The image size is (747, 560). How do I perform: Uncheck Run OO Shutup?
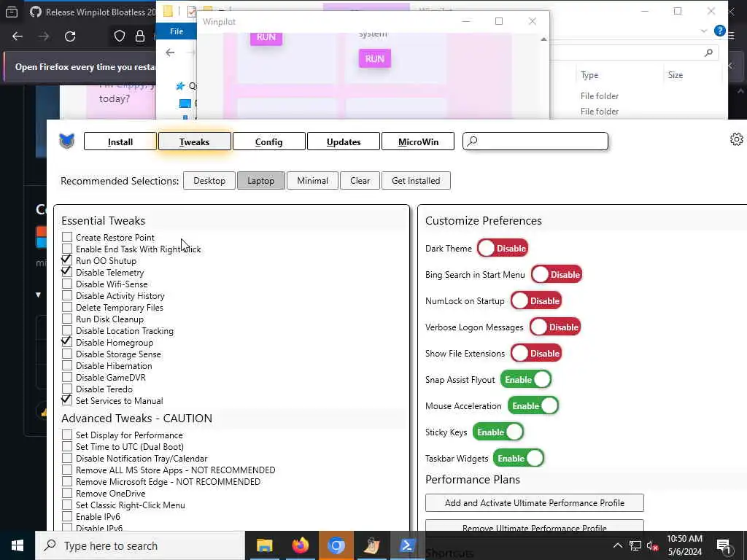[67, 260]
